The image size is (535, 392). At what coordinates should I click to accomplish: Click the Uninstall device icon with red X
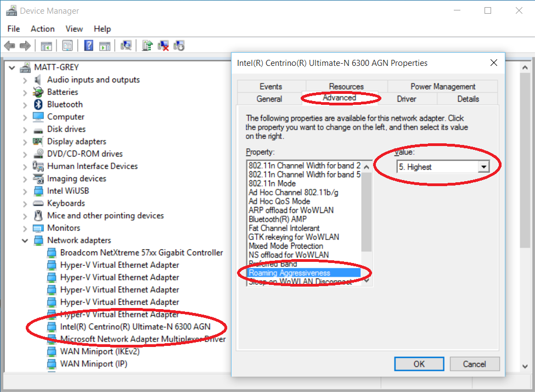[163, 46]
